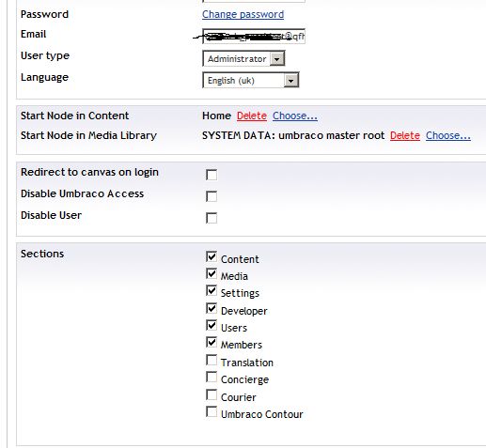The height and width of the screenshot is (448, 486).
Task: Uncheck the Media section checkbox
Action: pos(212,273)
